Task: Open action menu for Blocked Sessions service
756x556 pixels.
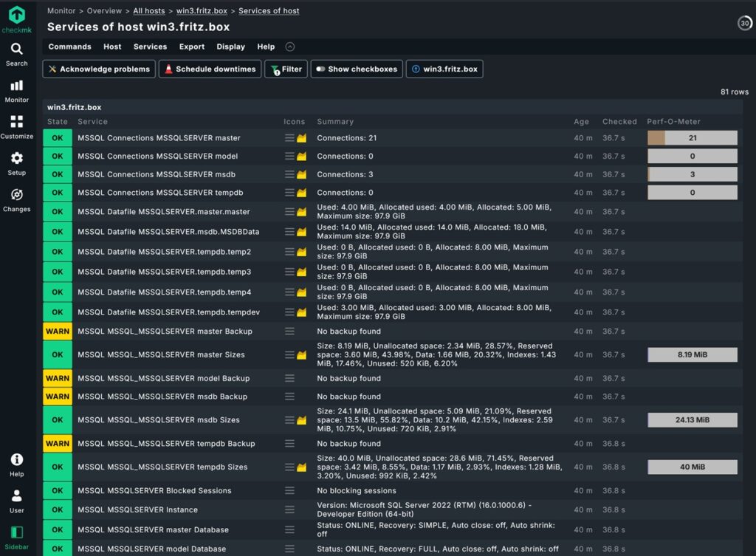Action: (x=289, y=490)
